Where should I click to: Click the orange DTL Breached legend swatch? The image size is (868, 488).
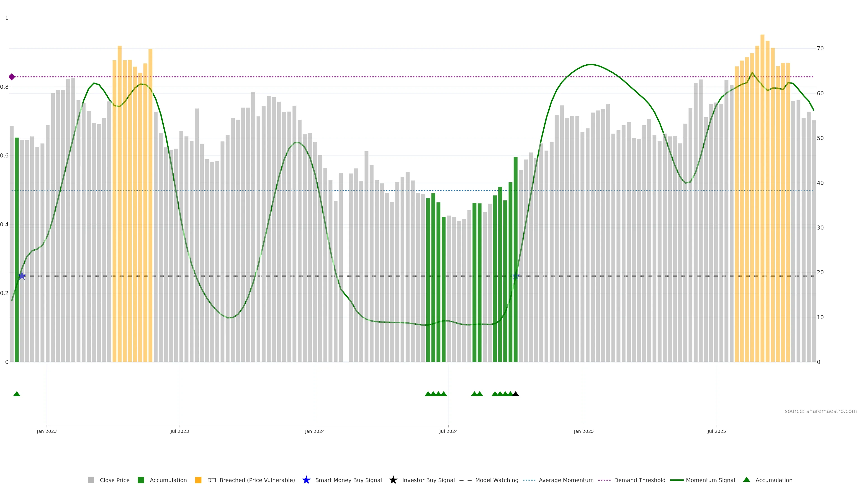pyautogui.click(x=198, y=480)
